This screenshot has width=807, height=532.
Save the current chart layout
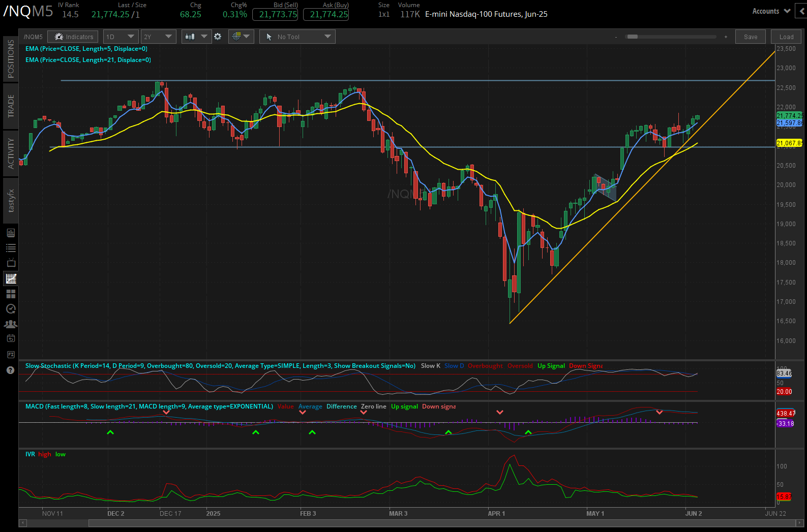[x=751, y=37]
